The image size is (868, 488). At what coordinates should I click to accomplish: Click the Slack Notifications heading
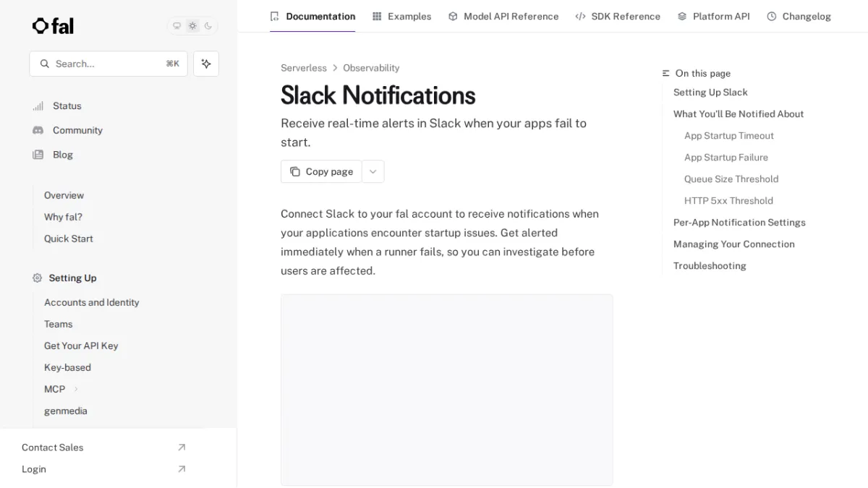pos(378,95)
